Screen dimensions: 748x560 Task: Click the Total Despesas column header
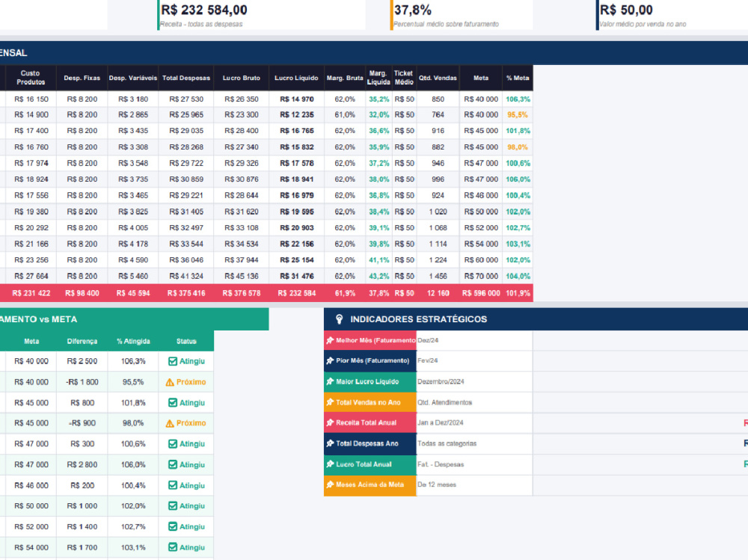(x=186, y=78)
